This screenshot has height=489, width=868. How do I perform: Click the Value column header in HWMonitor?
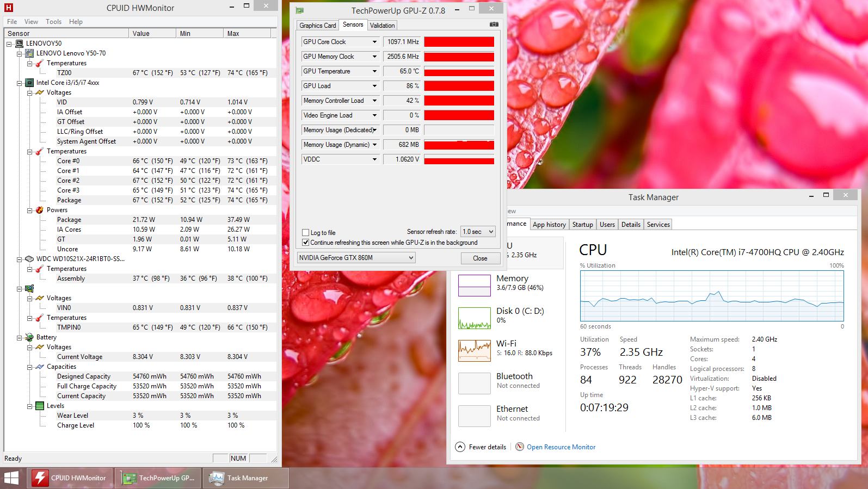coord(152,34)
